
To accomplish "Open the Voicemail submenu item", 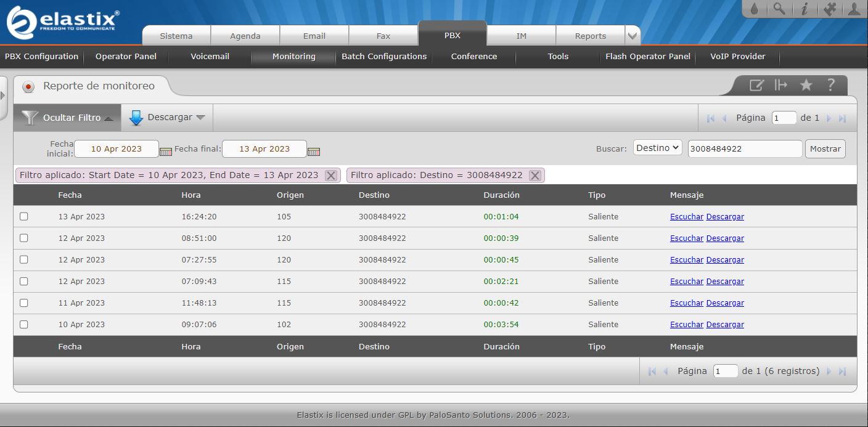I will click(210, 56).
